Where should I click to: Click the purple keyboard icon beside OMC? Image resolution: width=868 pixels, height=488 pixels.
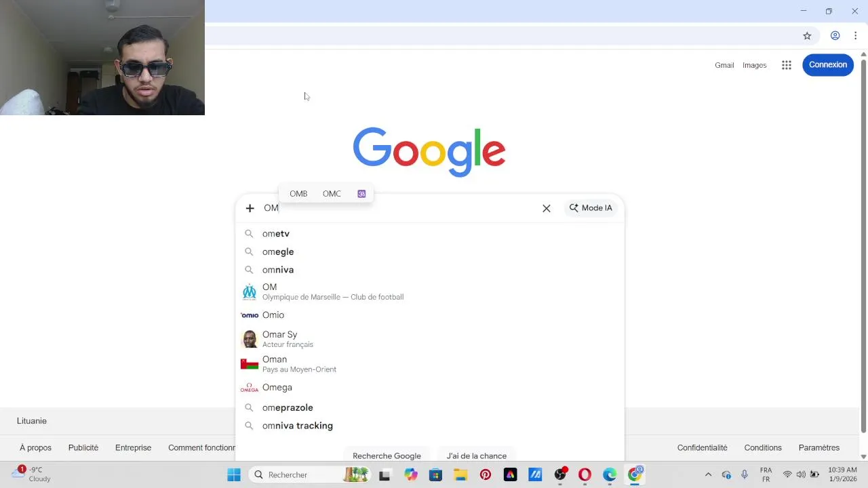pos(361,194)
